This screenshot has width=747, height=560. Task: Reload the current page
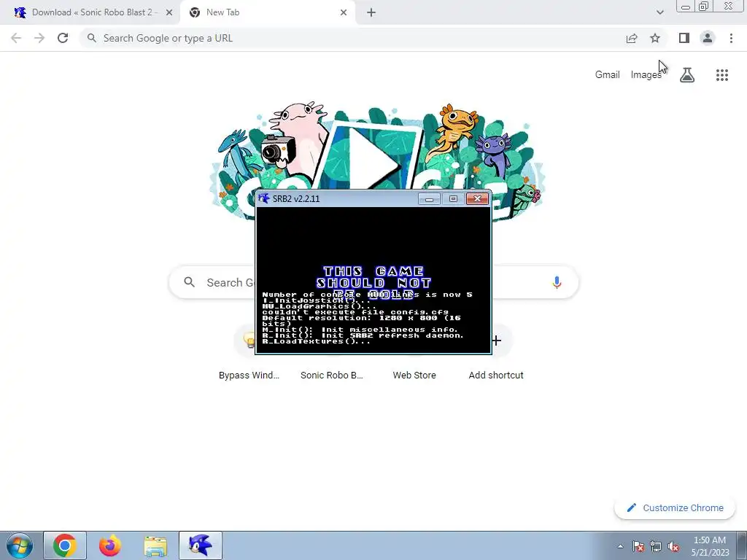pos(63,38)
